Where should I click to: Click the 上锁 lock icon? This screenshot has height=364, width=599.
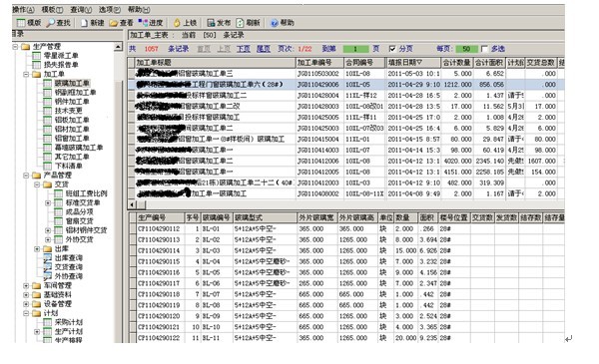point(177,23)
